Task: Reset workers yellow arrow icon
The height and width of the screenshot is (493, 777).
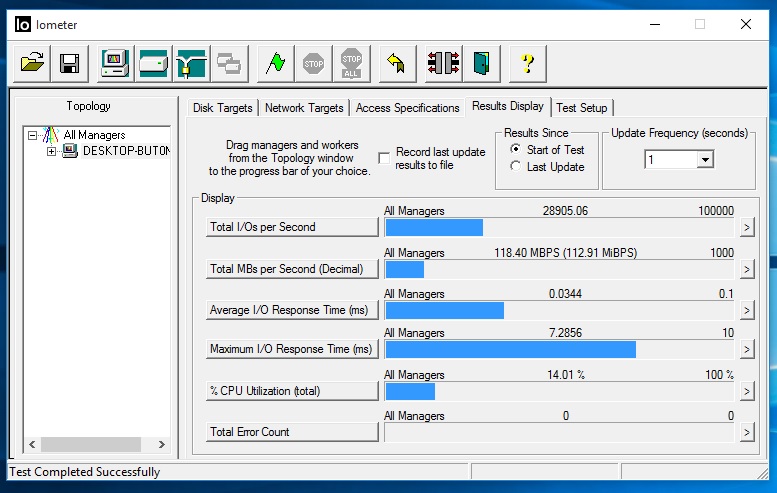Action: click(397, 63)
